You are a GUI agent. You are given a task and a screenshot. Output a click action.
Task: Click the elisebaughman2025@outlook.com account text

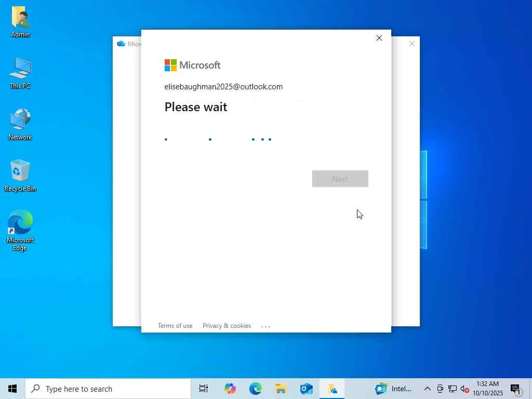point(223,87)
